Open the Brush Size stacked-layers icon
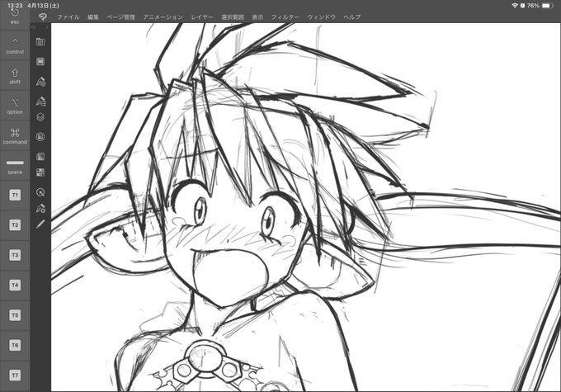 point(40,117)
